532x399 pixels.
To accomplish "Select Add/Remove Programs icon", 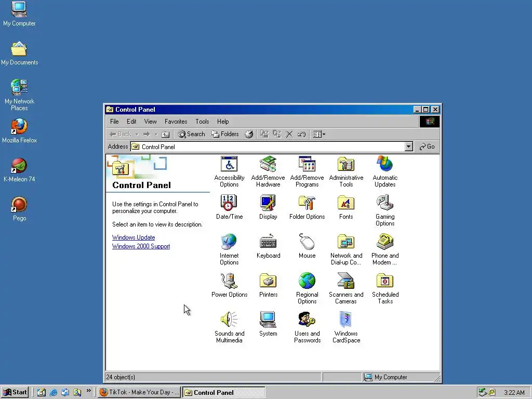I will coord(307,171).
